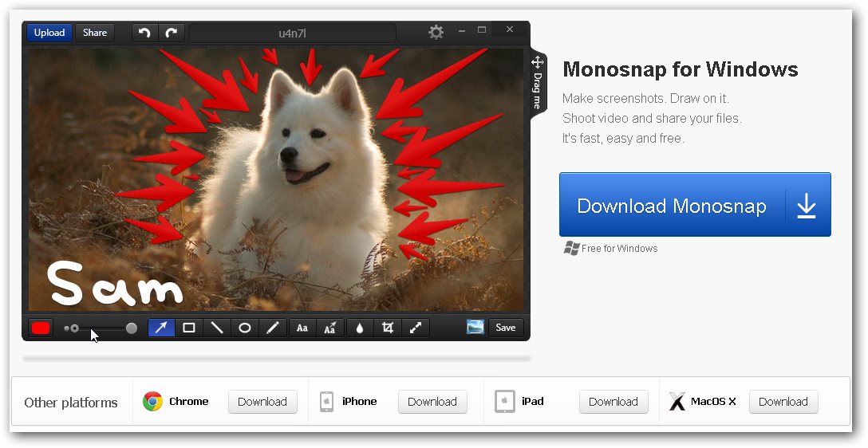
Task: Open the red color swatch
Action: pos(41,328)
